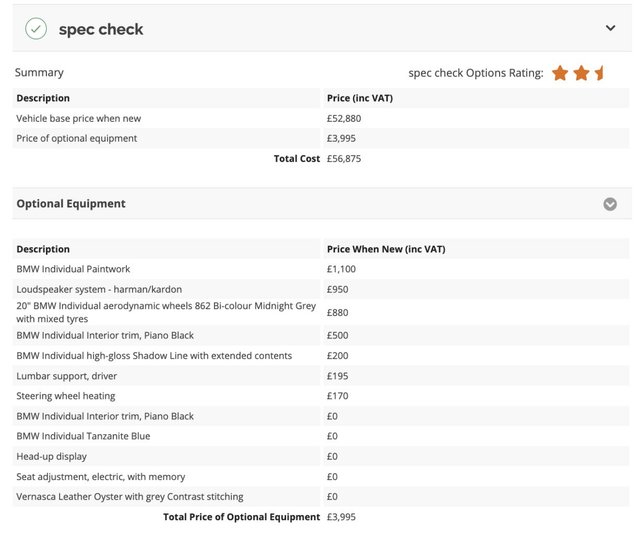Select the Head-up display row
640x535 pixels.
52,456
